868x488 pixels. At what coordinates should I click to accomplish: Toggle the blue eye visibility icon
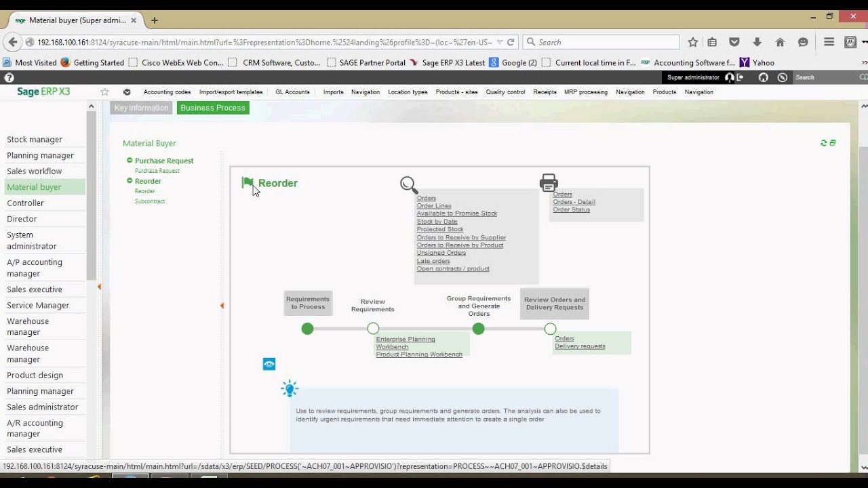click(269, 364)
